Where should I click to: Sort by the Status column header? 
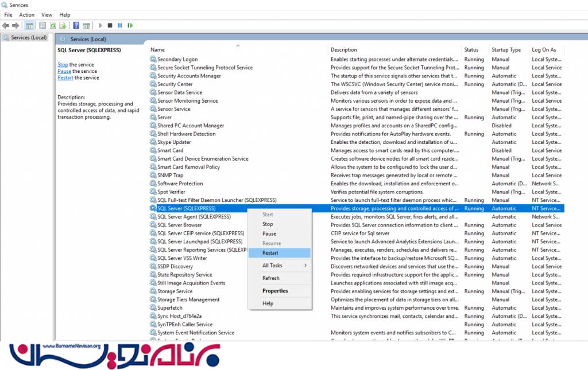click(475, 49)
